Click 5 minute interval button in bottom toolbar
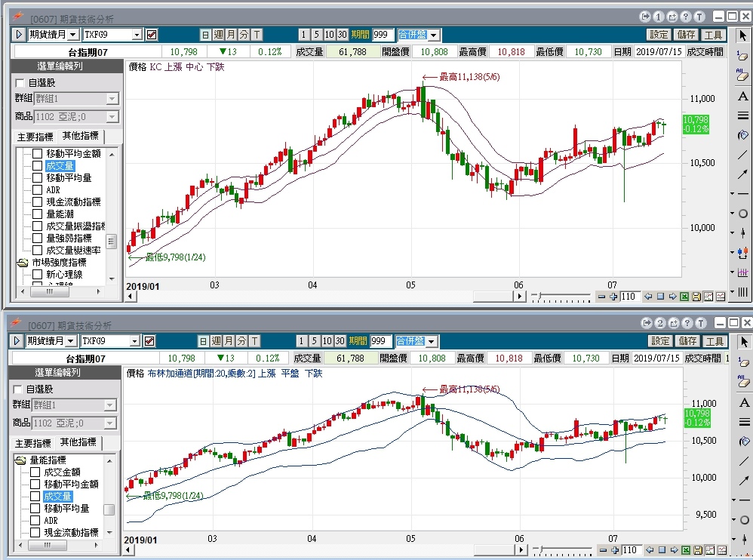This screenshot has height=560, width=753. [x=314, y=341]
